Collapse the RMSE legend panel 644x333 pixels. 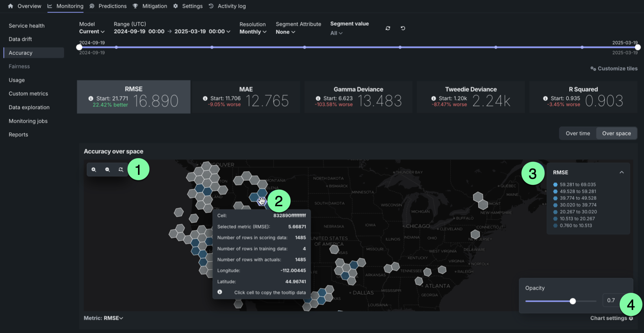[x=622, y=172]
